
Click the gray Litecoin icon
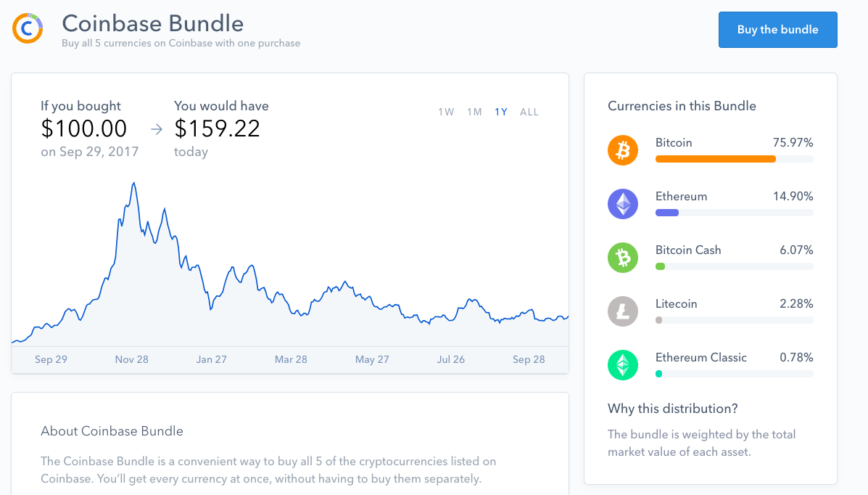tap(623, 311)
